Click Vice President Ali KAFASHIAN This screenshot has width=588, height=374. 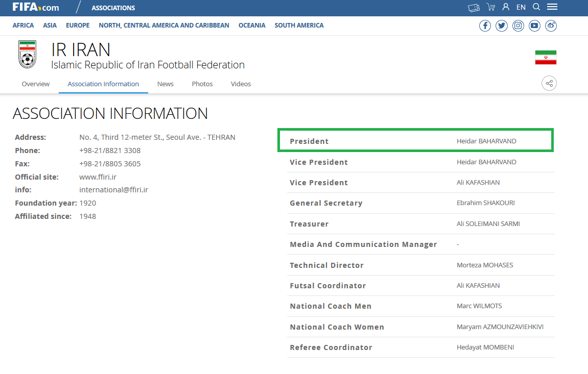pos(478,183)
